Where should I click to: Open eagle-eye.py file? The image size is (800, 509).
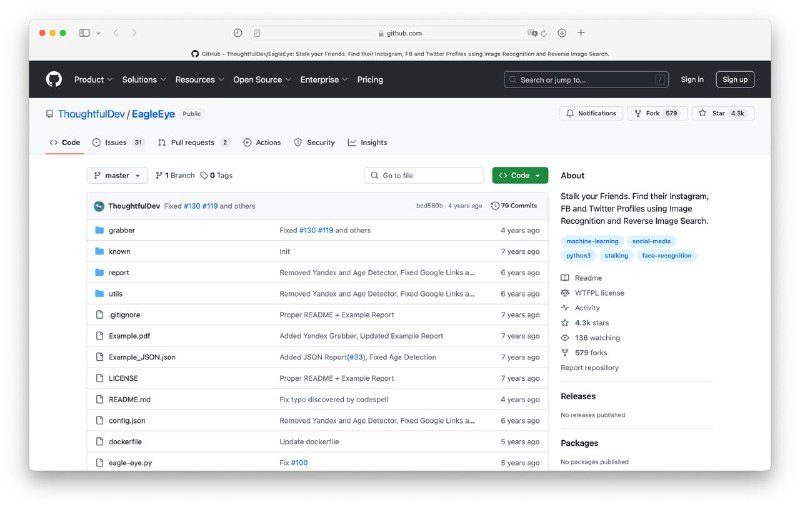point(130,463)
